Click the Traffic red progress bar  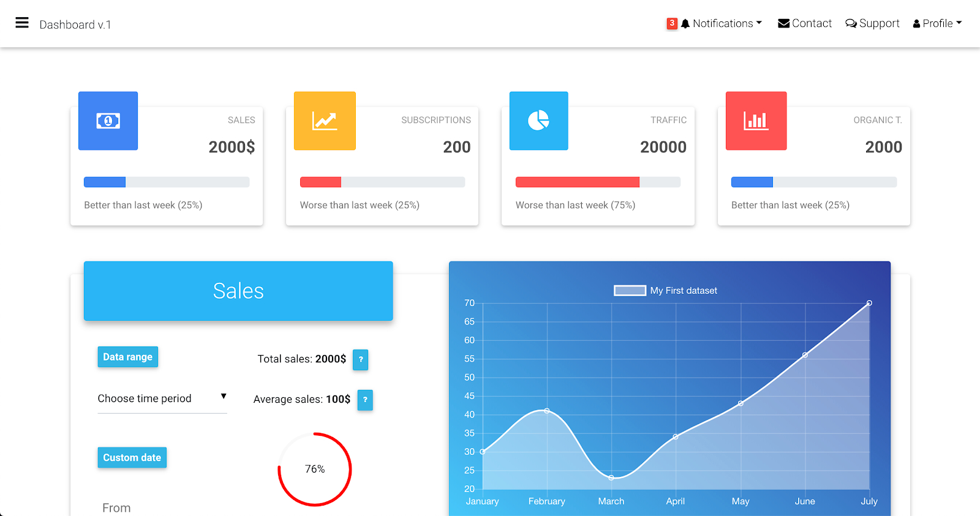(x=578, y=182)
